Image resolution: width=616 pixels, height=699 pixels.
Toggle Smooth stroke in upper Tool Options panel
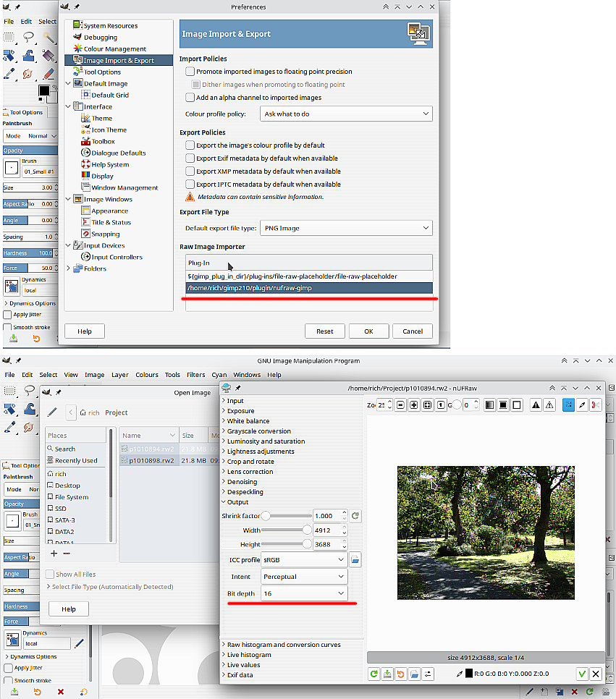[x=7, y=327]
